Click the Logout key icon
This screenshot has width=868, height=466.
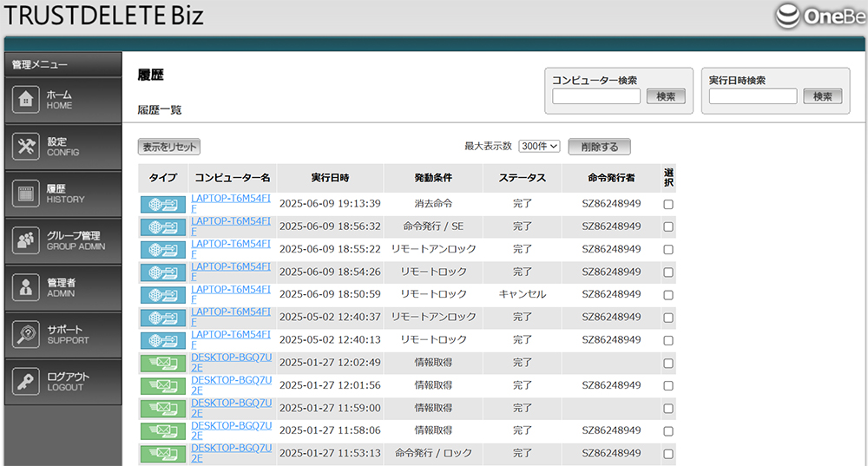pyautogui.click(x=26, y=381)
